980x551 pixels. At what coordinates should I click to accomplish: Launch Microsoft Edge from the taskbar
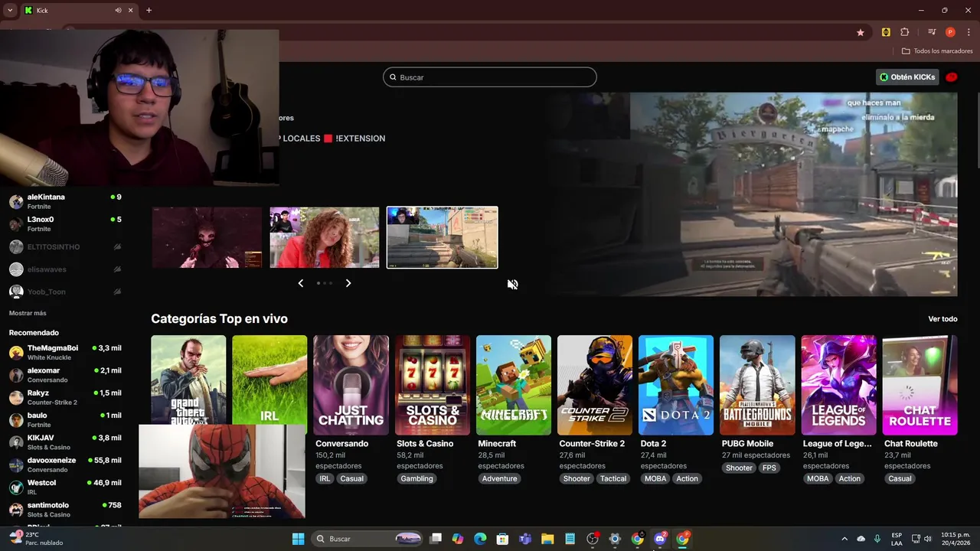[x=480, y=539]
